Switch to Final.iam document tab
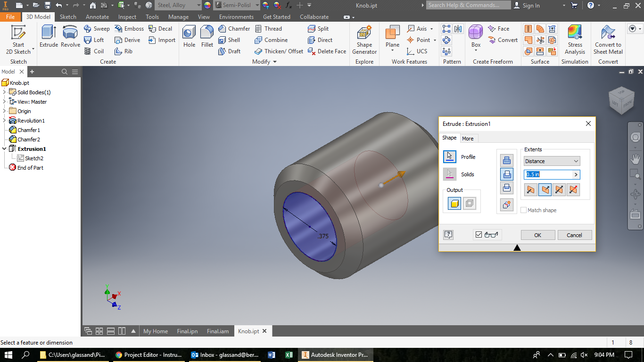 218,331
